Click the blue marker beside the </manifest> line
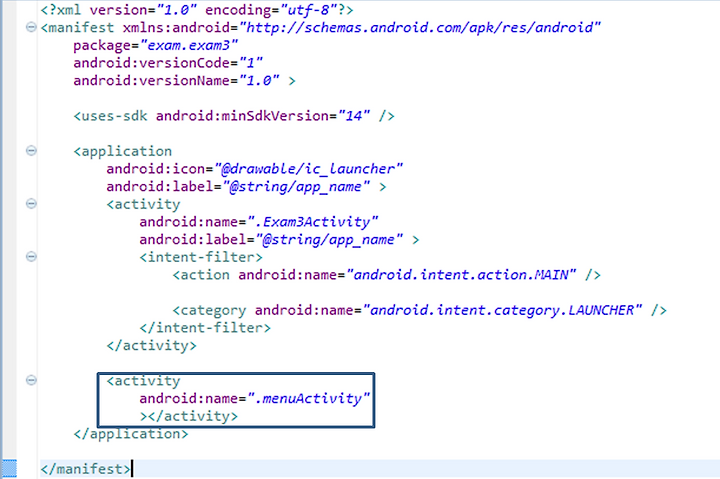Screen dimensions: 720x479 pyautogui.click(x=9, y=468)
